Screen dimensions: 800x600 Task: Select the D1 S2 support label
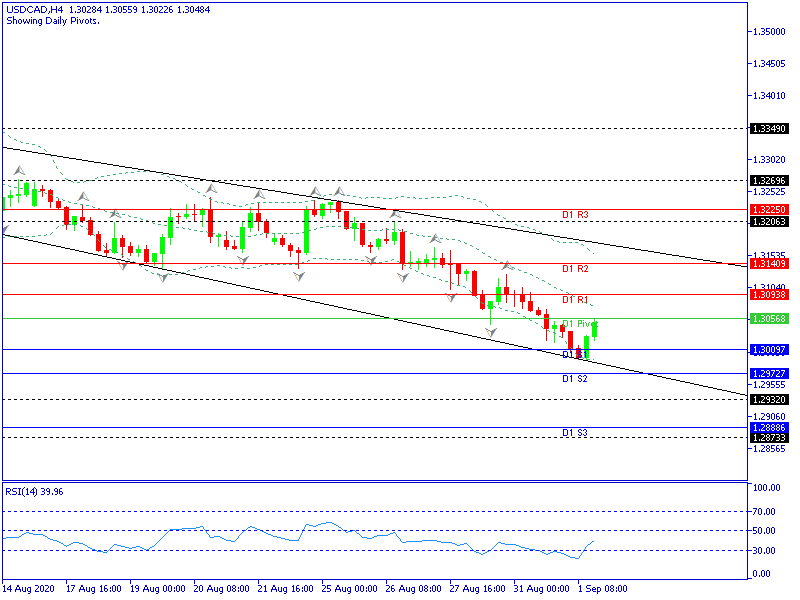point(574,380)
